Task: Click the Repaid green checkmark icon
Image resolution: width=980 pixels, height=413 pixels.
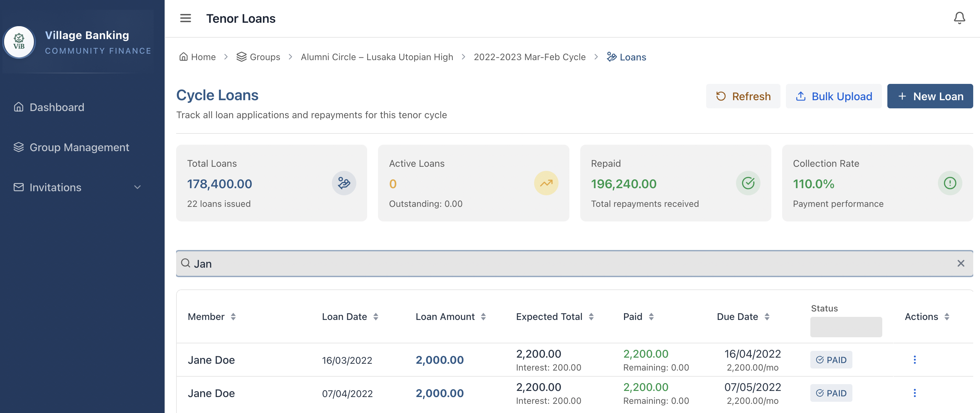Action: coord(748,183)
